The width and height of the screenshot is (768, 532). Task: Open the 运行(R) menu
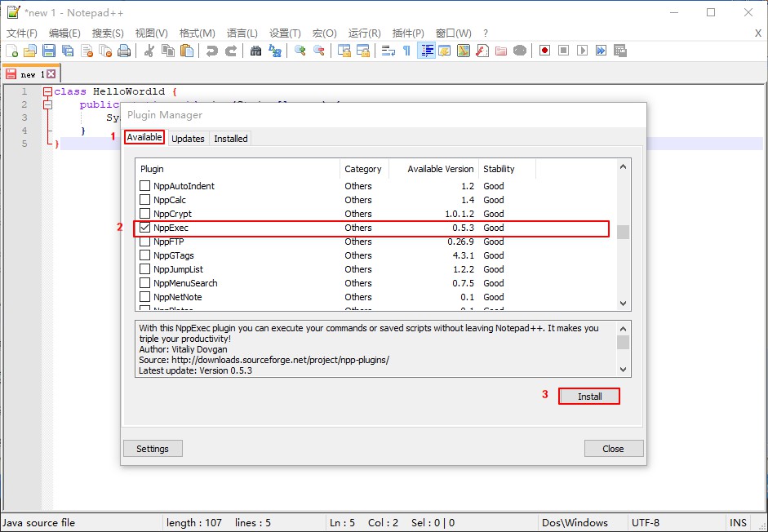pyautogui.click(x=364, y=33)
